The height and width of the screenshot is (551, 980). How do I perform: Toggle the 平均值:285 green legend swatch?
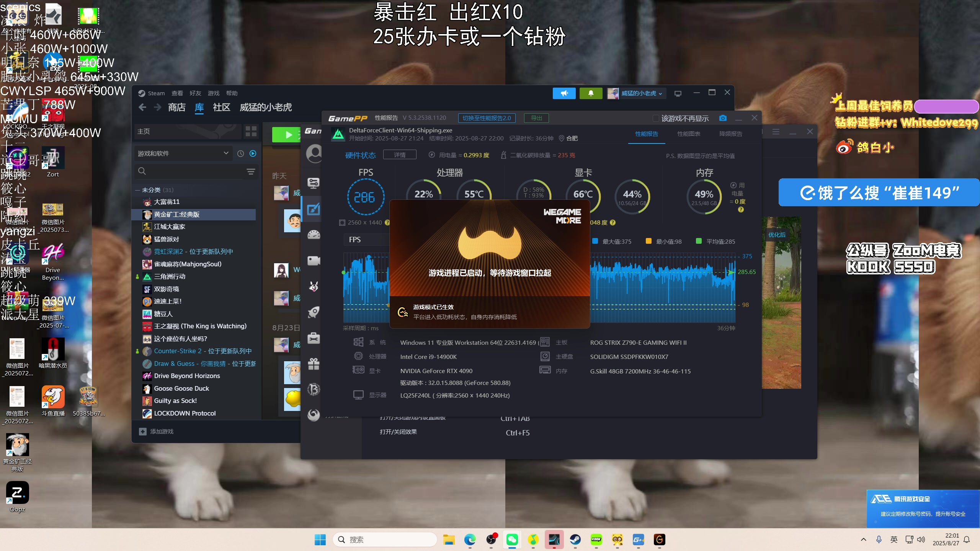coord(699,241)
